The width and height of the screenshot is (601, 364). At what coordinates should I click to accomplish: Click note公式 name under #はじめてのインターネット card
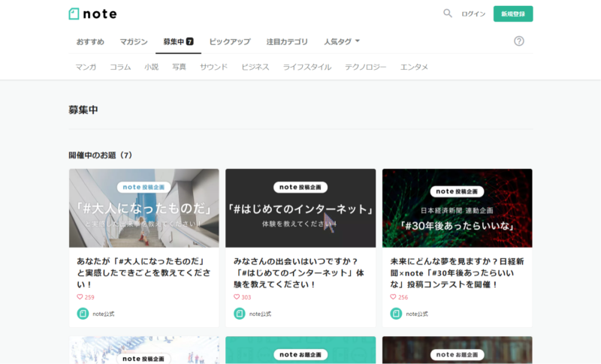(260, 314)
